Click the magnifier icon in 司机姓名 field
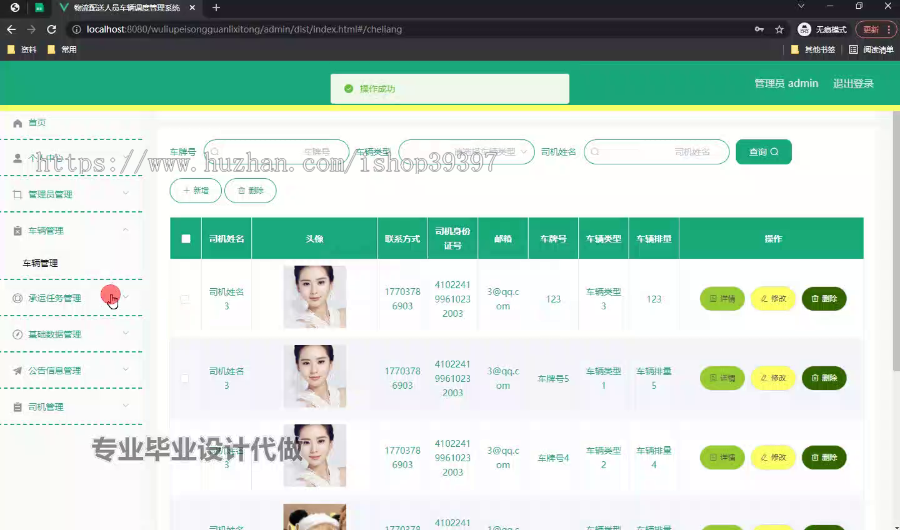Viewport: 900px width, 530px height. (595, 152)
